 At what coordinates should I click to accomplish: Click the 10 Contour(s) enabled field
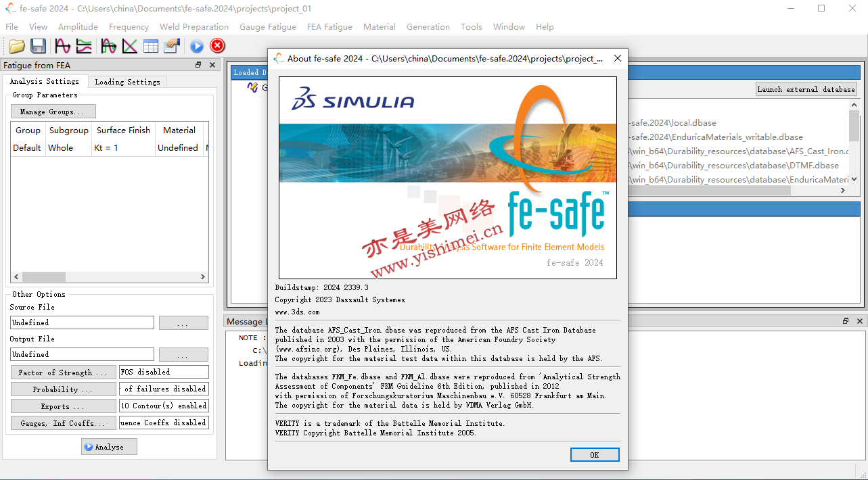point(164,406)
